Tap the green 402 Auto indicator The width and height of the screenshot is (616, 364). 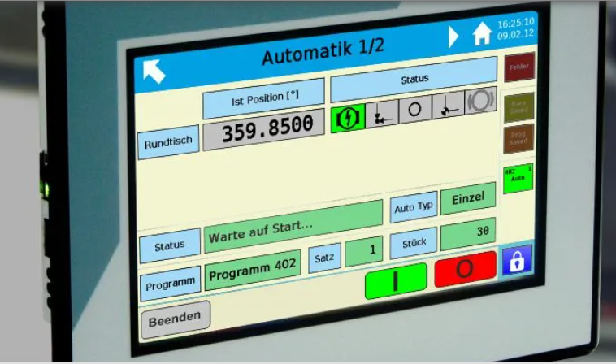(518, 179)
